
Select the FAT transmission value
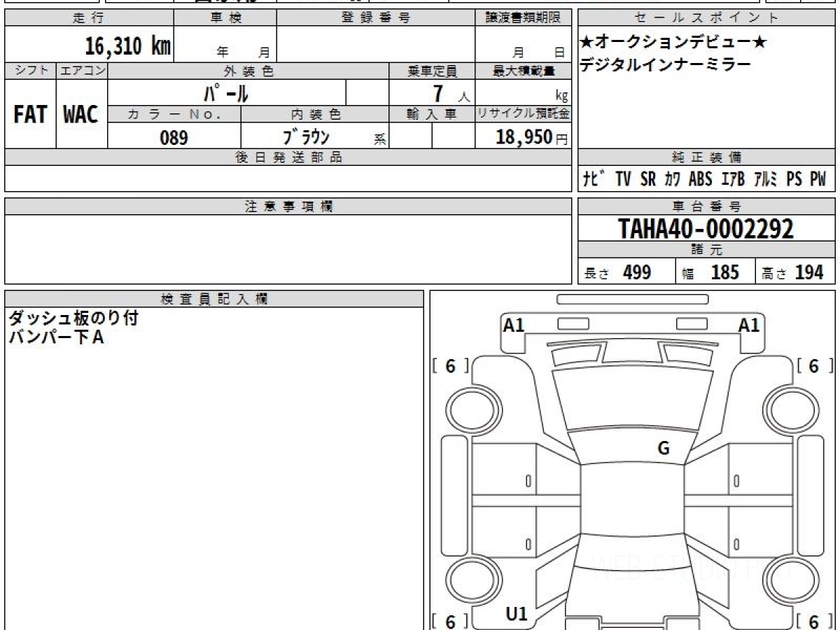(x=30, y=115)
